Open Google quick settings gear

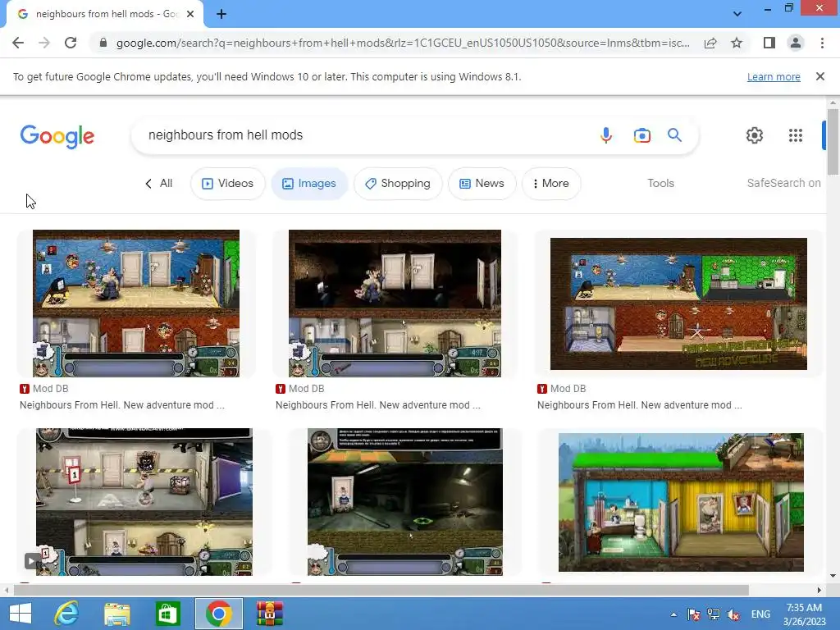(x=755, y=135)
